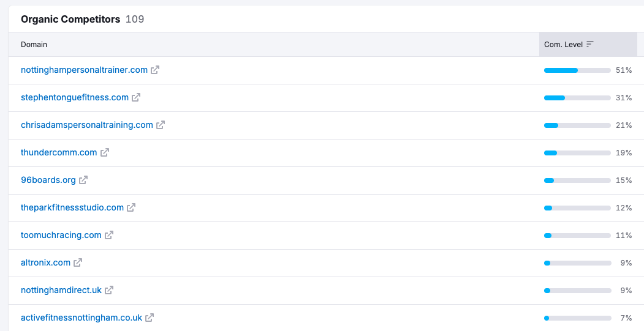Screen dimensions: 644x331
Task: Open toomuchracing.com external link icon
Action: 109,236
